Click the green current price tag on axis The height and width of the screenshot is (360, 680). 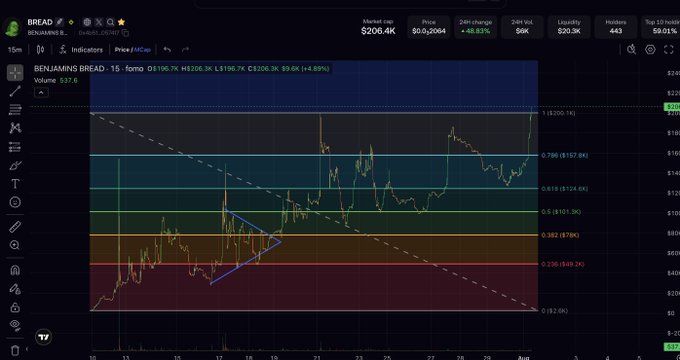click(672, 107)
